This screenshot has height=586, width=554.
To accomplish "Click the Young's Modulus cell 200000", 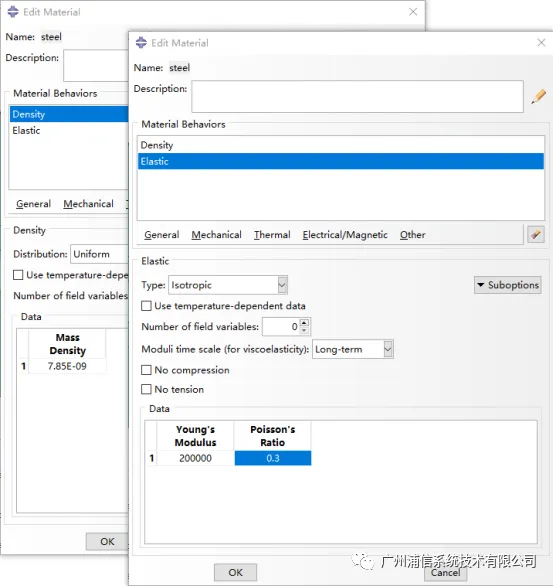I will coord(195,458).
